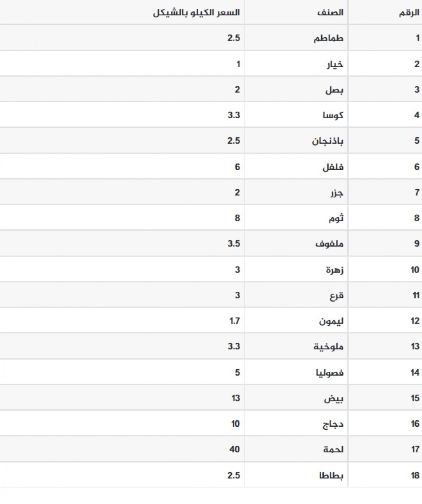Click the الرقم column header
Image resolution: width=422 pixels, height=504 pixels.
pos(409,13)
